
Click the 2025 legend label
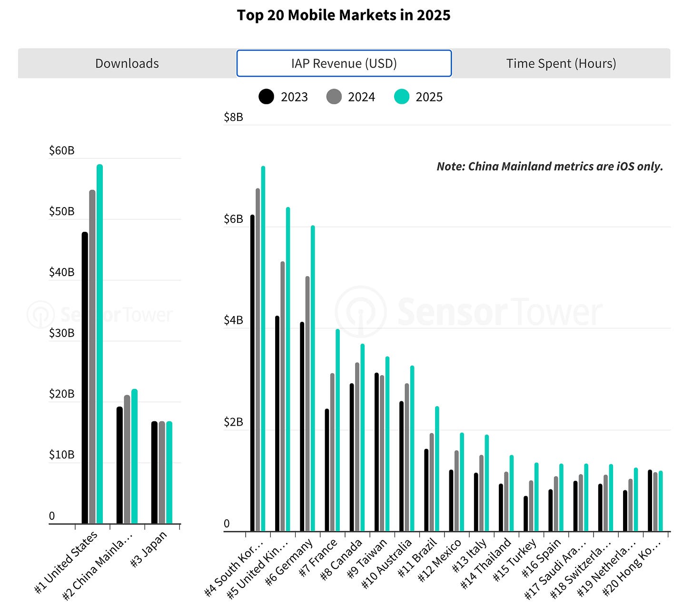pyautogui.click(x=429, y=97)
